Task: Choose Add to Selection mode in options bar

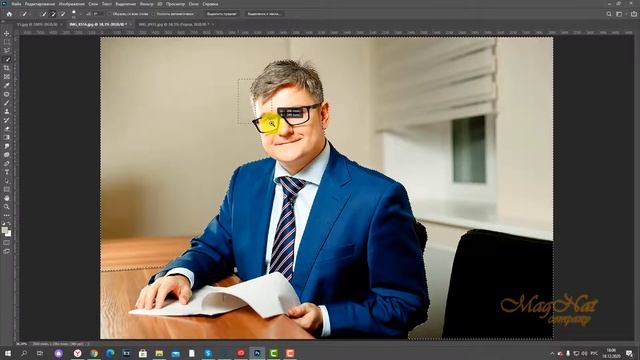Action: (53, 14)
